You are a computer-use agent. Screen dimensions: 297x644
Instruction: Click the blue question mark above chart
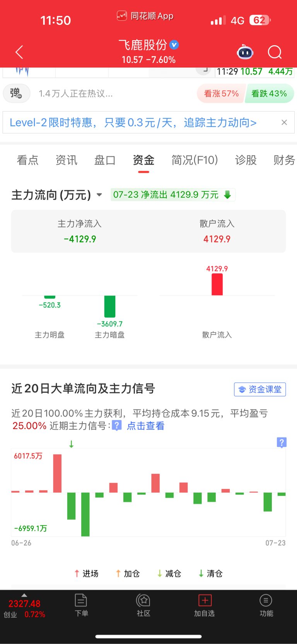point(282,442)
